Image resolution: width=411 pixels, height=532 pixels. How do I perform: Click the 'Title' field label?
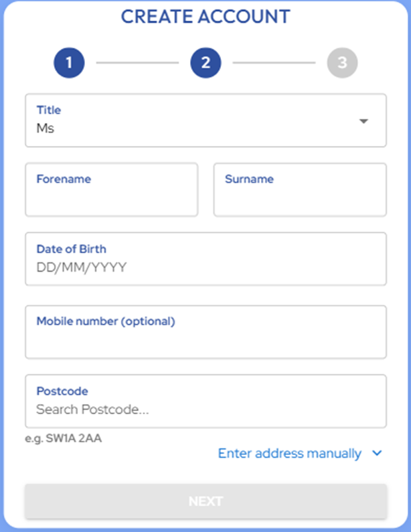(x=49, y=110)
